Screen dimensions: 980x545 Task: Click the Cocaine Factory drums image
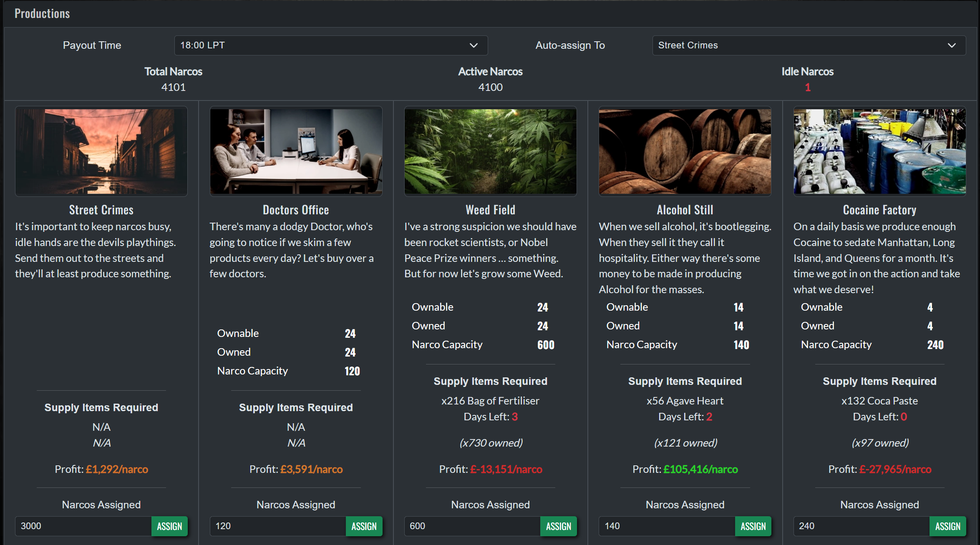pyautogui.click(x=879, y=151)
